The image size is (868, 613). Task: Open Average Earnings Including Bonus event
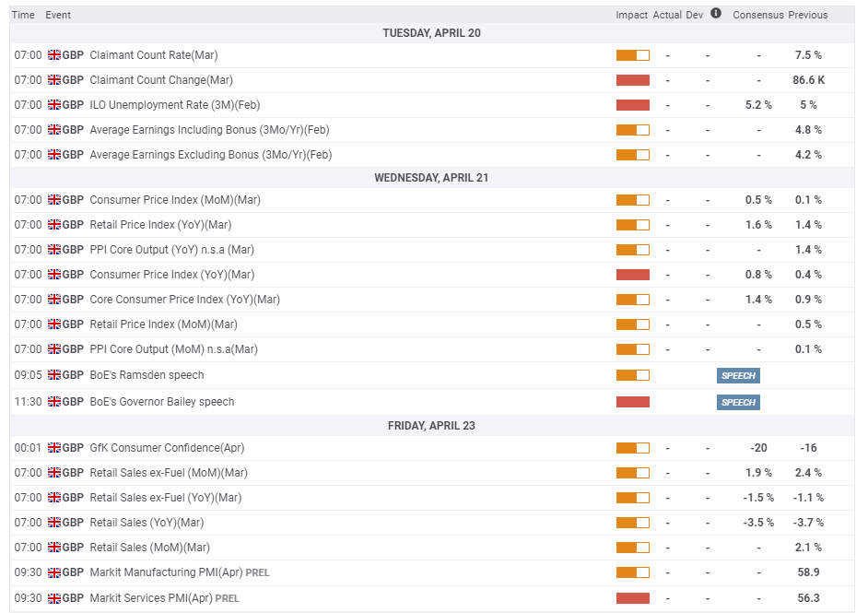[209, 130]
